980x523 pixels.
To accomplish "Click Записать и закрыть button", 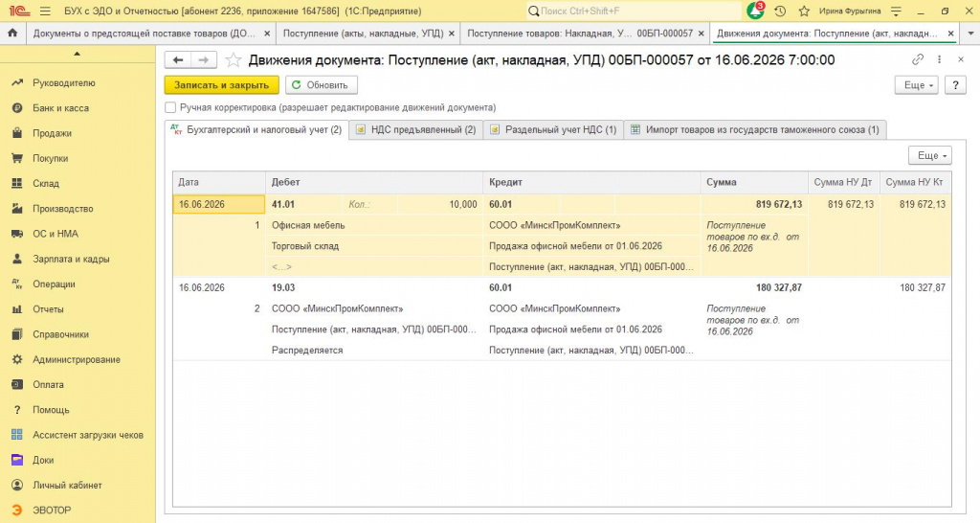I will [x=221, y=85].
